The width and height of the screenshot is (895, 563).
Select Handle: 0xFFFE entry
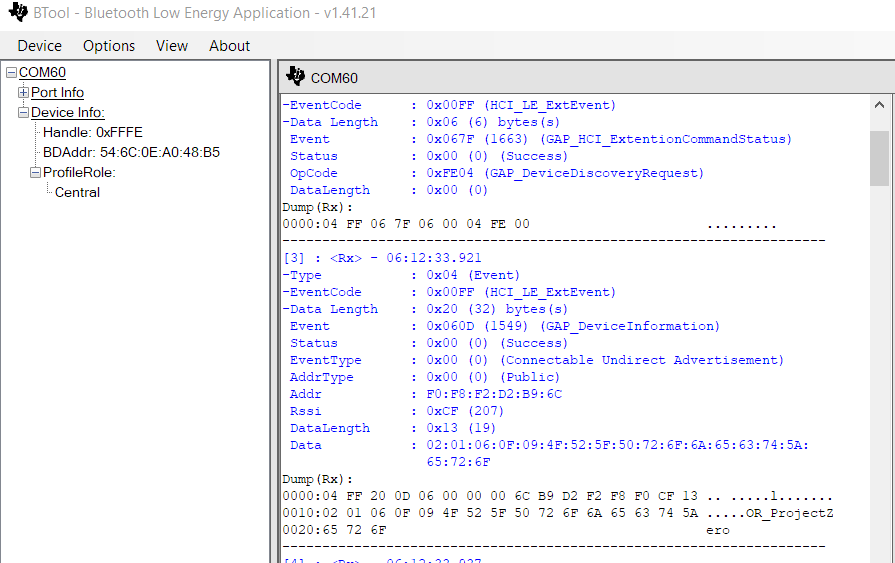(x=92, y=132)
